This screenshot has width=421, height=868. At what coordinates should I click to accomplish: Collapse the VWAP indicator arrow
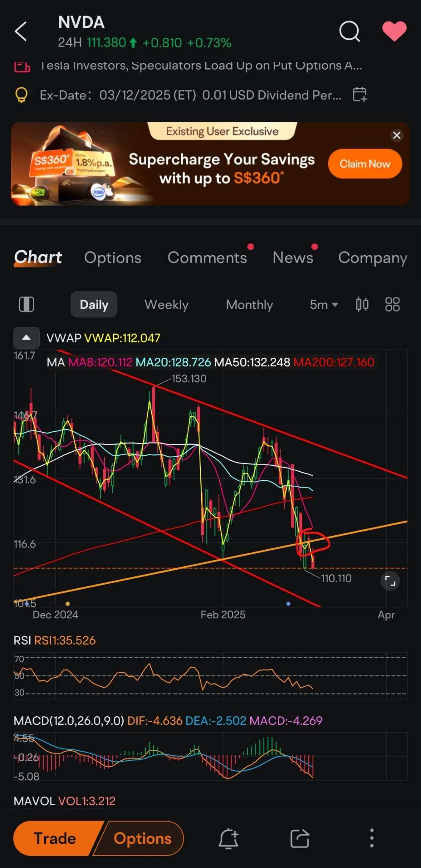pyautogui.click(x=26, y=338)
